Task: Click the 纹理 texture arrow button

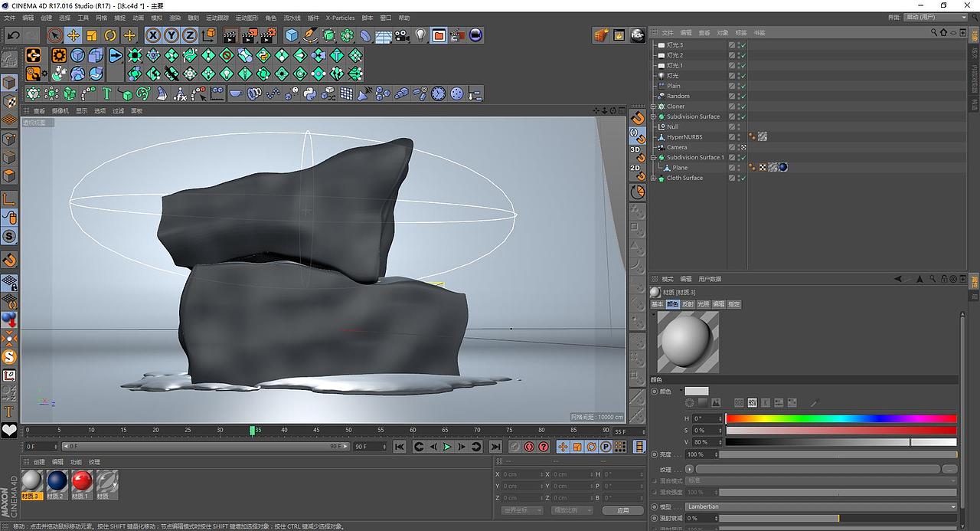Action: pyautogui.click(x=689, y=469)
